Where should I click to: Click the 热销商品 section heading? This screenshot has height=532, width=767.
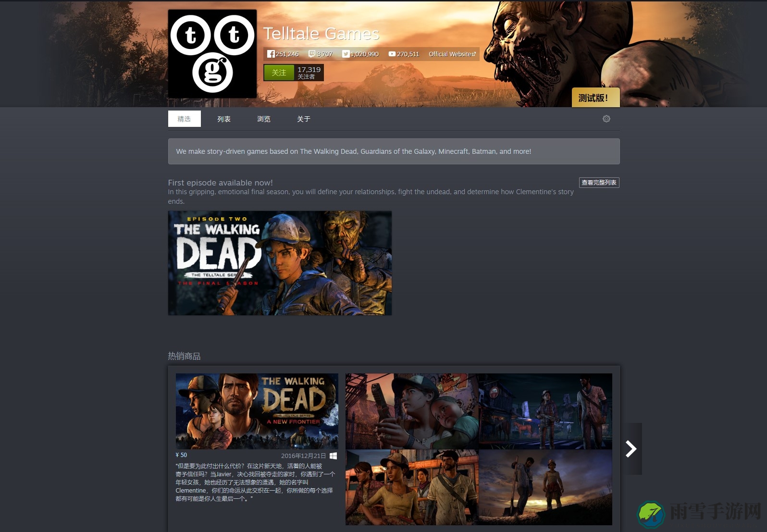(x=184, y=356)
